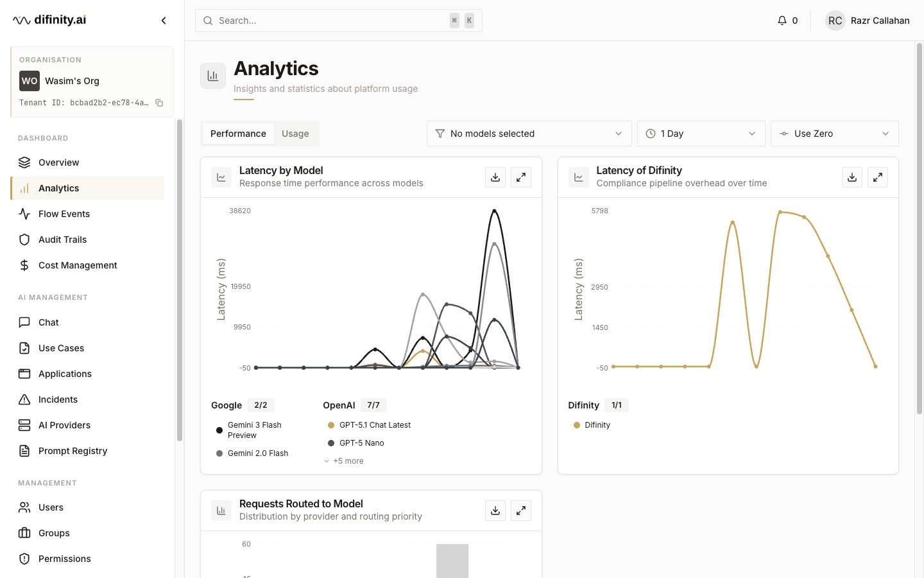Expand Latency by Model chart fullscreen

click(521, 177)
